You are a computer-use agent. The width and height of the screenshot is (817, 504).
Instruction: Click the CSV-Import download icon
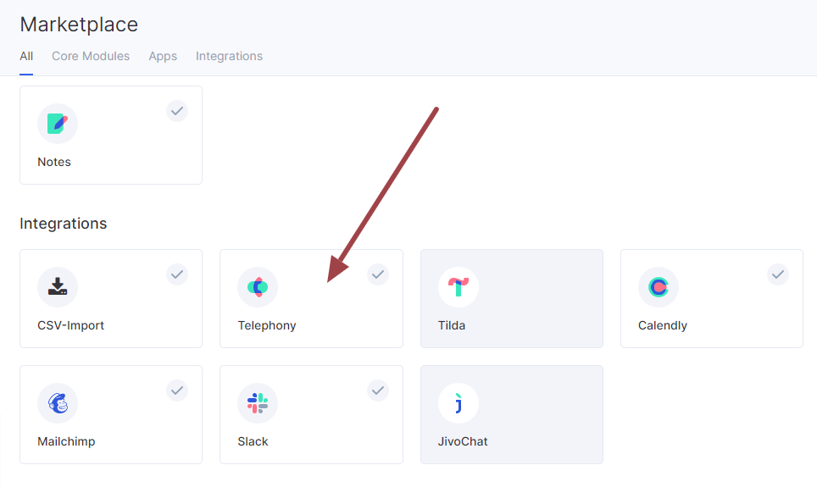tap(58, 287)
